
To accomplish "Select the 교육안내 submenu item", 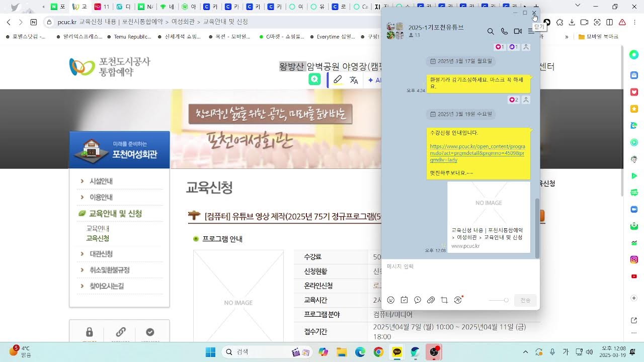I will 98,229.
